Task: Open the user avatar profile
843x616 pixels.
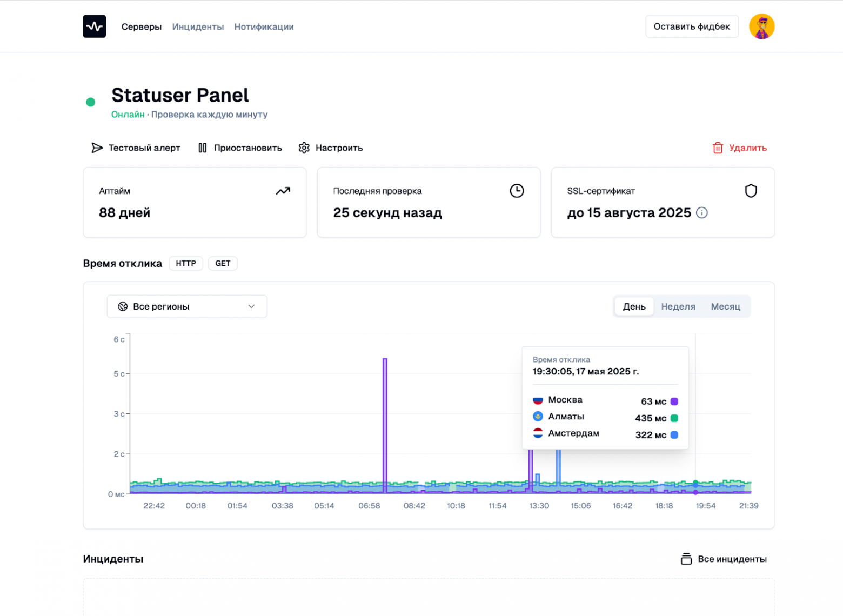Action: click(x=761, y=26)
